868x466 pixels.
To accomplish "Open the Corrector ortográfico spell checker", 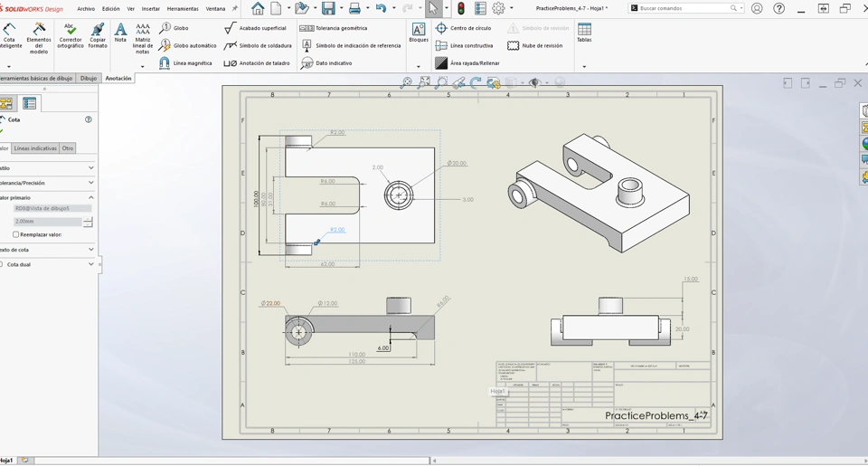I will 71,35.
